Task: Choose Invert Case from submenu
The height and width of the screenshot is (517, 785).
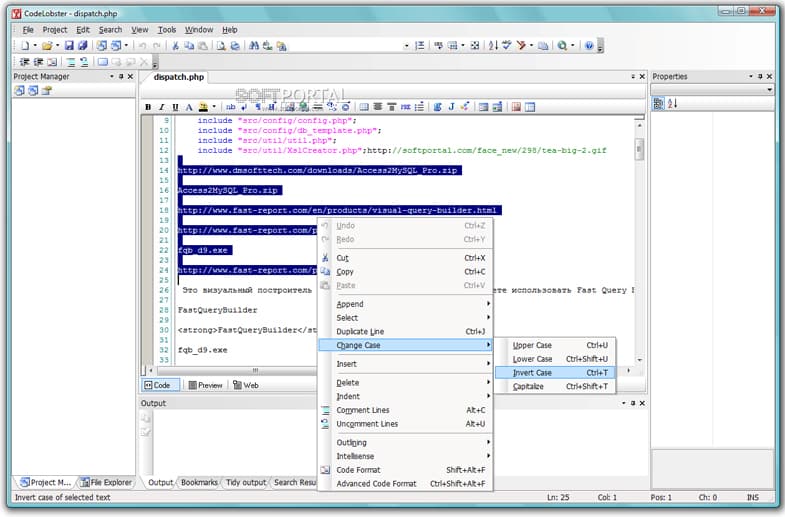Action: point(555,373)
